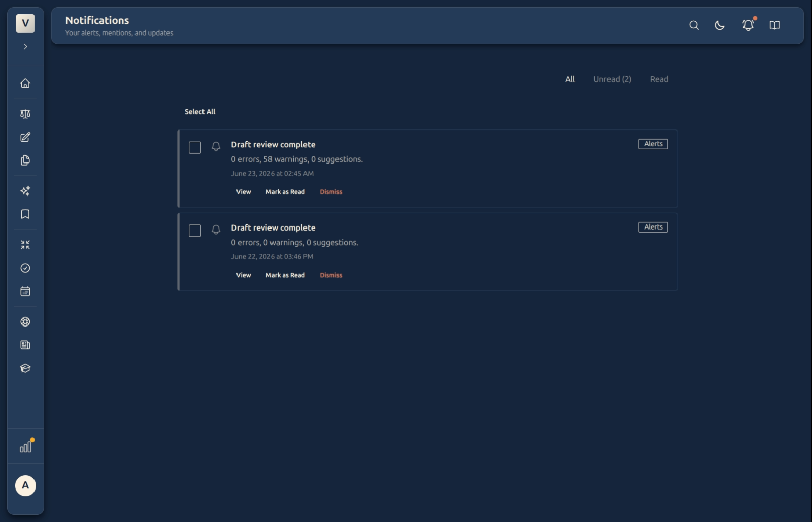Open the book documentation icon in header

tap(774, 25)
